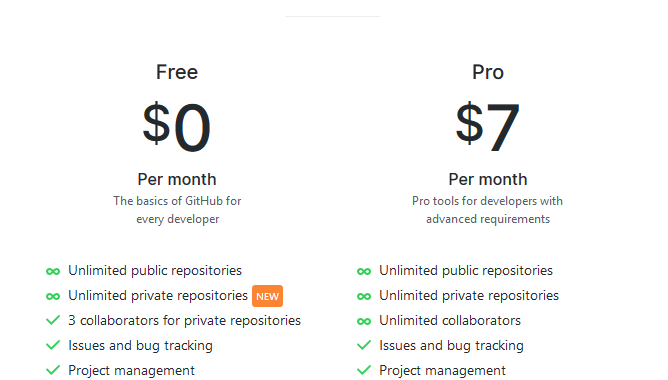Click the $7 price of Pro plan
This screenshot has height=380, width=668.
488,127
